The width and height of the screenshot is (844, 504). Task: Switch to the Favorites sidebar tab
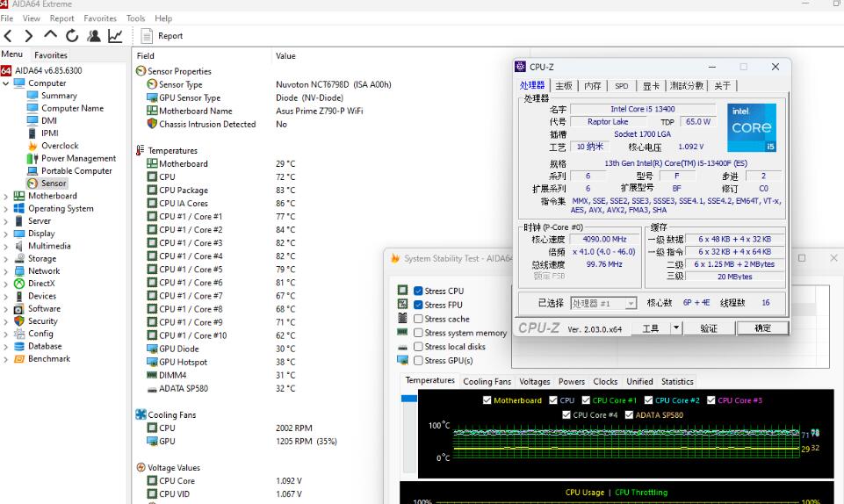pos(51,54)
